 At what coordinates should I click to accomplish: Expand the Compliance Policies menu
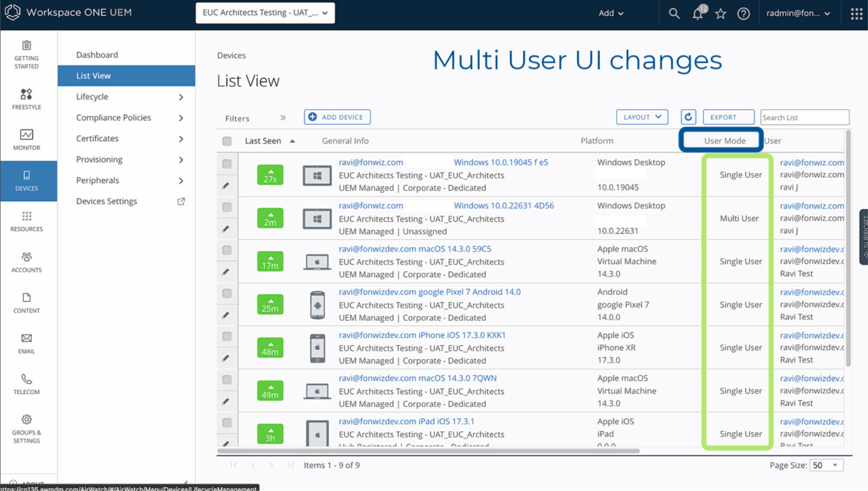113,117
